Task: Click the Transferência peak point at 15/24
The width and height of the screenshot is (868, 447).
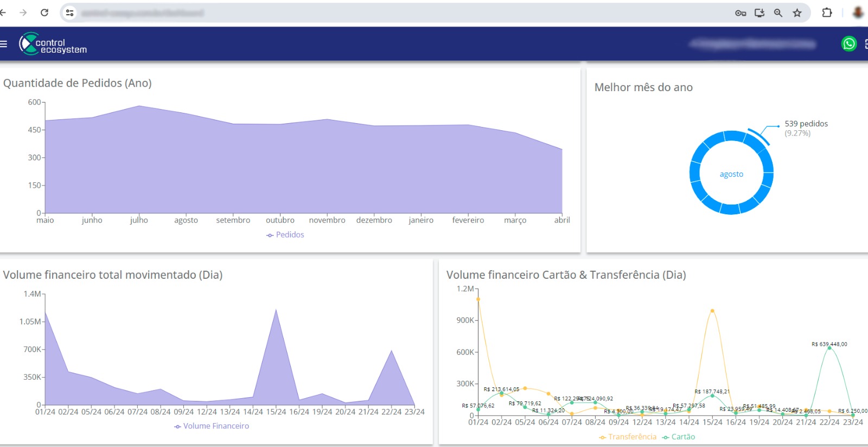Action: click(712, 311)
